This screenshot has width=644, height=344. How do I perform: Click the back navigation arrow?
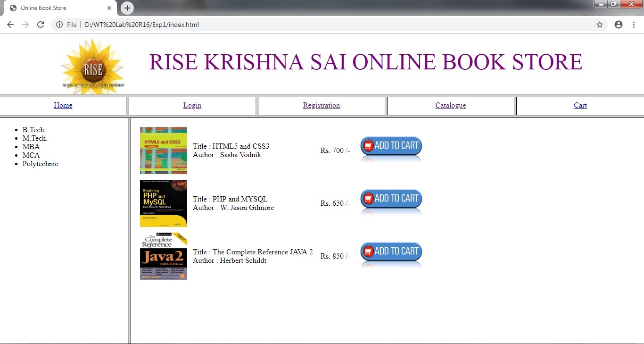pyautogui.click(x=10, y=25)
